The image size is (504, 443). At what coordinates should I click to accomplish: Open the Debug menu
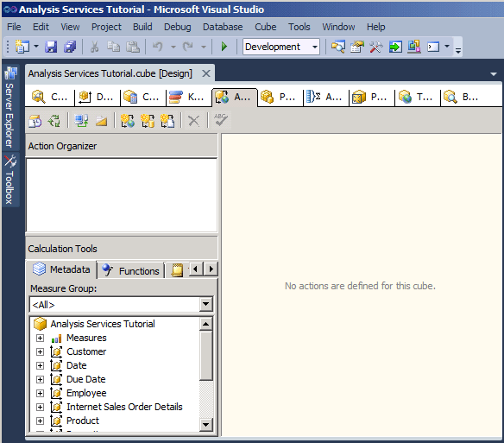pos(178,27)
